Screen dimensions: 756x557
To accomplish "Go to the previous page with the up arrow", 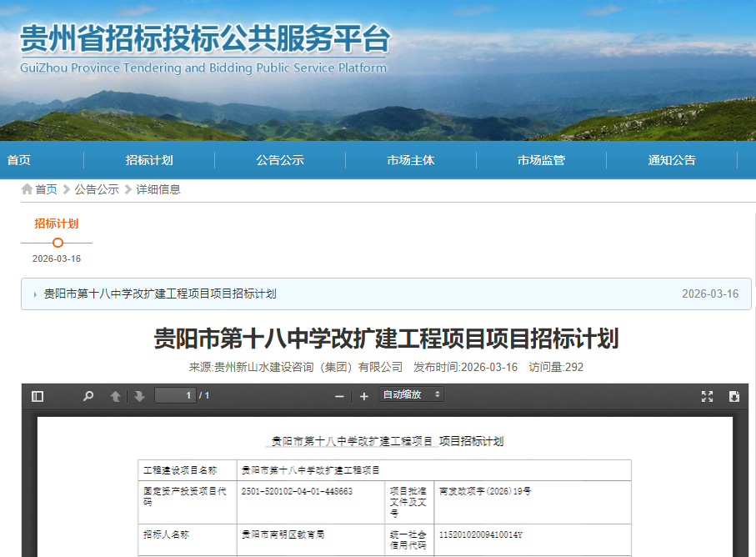I will [x=114, y=396].
